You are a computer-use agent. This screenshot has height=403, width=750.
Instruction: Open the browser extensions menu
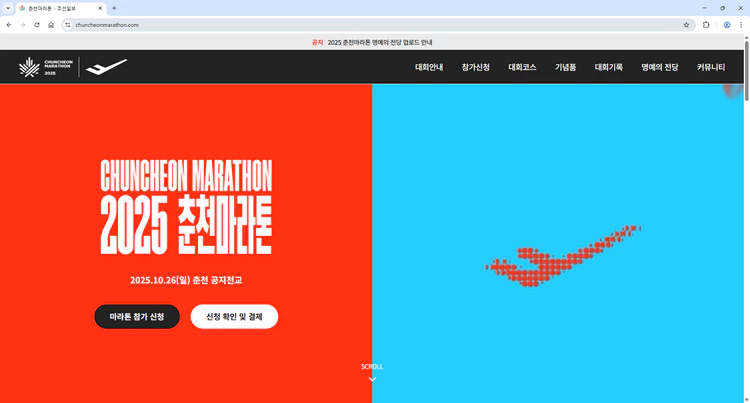[x=706, y=24]
